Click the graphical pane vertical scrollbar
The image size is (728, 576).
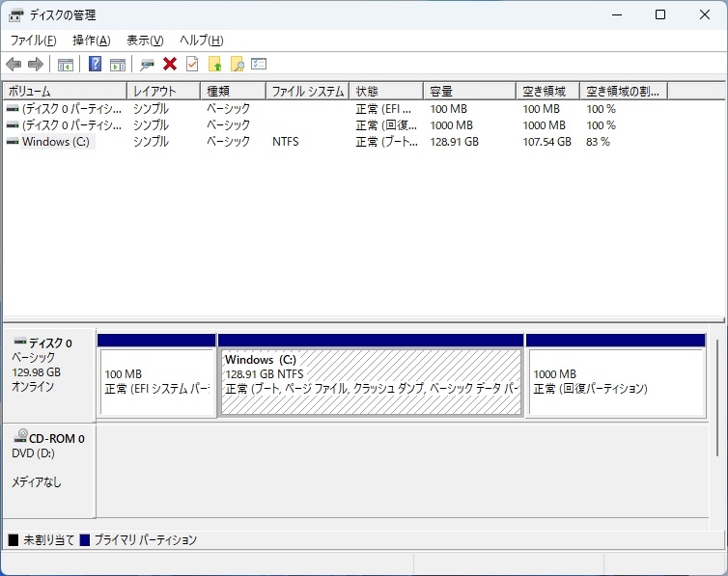[x=716, y=397]
